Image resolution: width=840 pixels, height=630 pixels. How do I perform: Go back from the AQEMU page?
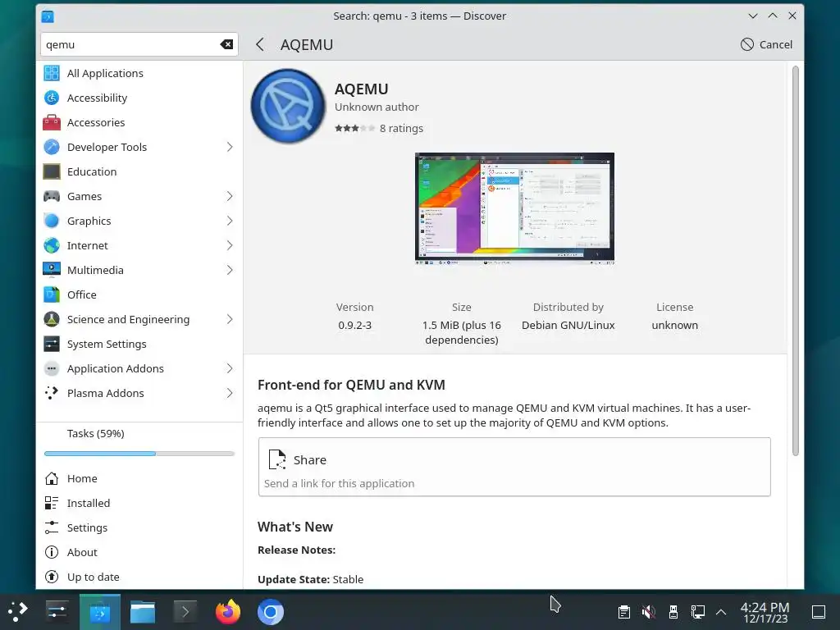coord(260,44)
